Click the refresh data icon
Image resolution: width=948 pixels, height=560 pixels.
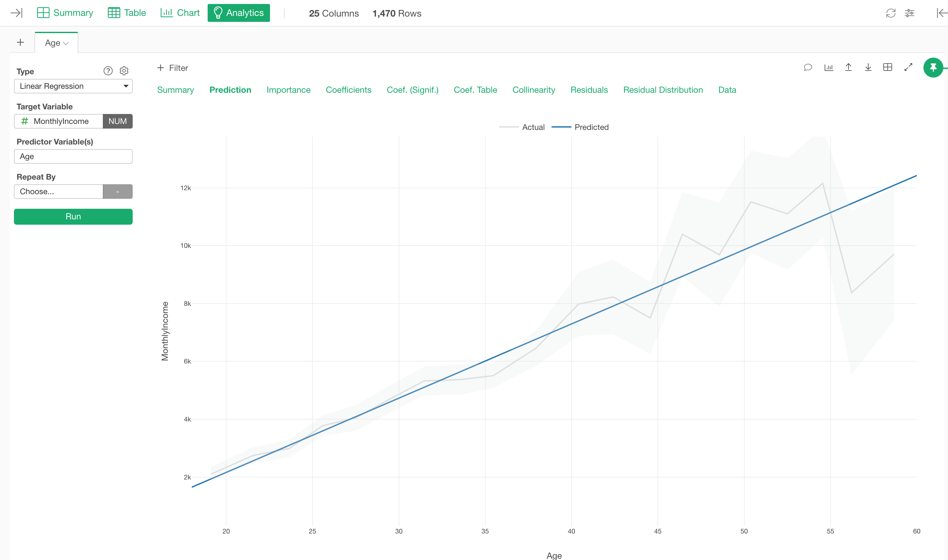[x=891, y=13]
